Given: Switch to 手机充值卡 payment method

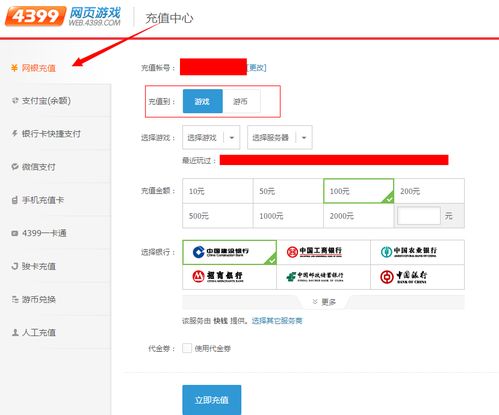Looking at the screenshot, I should point(55,200).
